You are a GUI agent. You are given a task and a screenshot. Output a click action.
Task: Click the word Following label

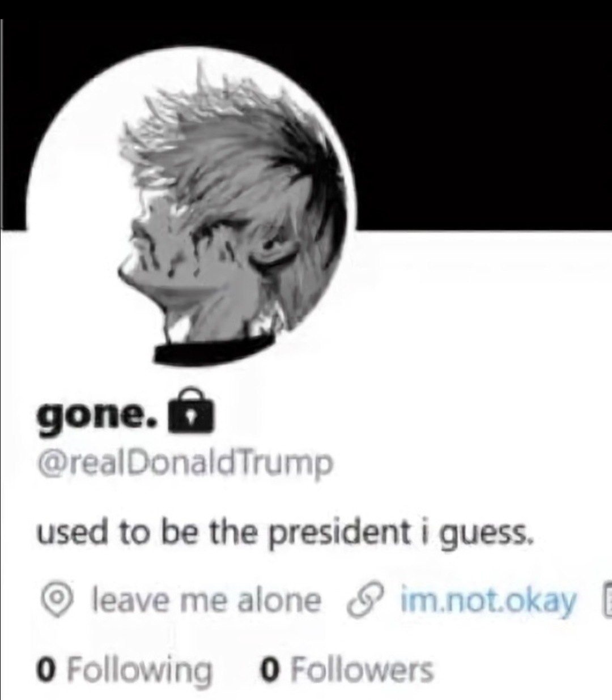point(139,671)
